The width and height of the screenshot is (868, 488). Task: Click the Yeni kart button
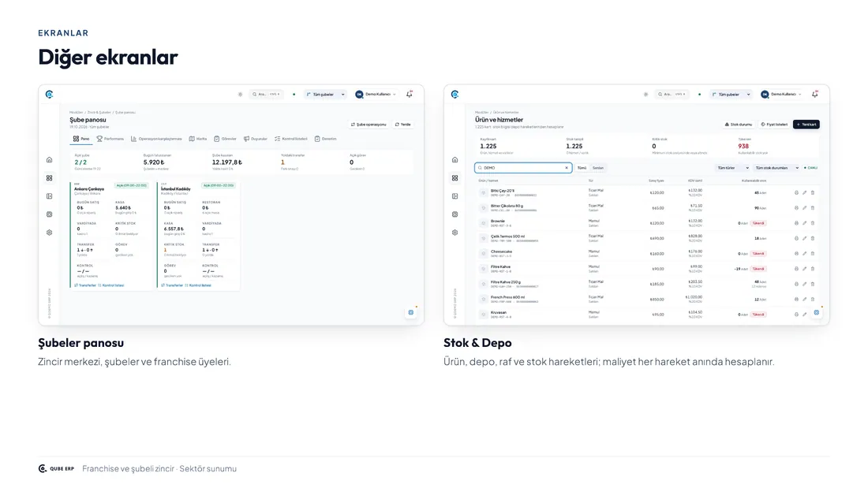coord(806,125)
